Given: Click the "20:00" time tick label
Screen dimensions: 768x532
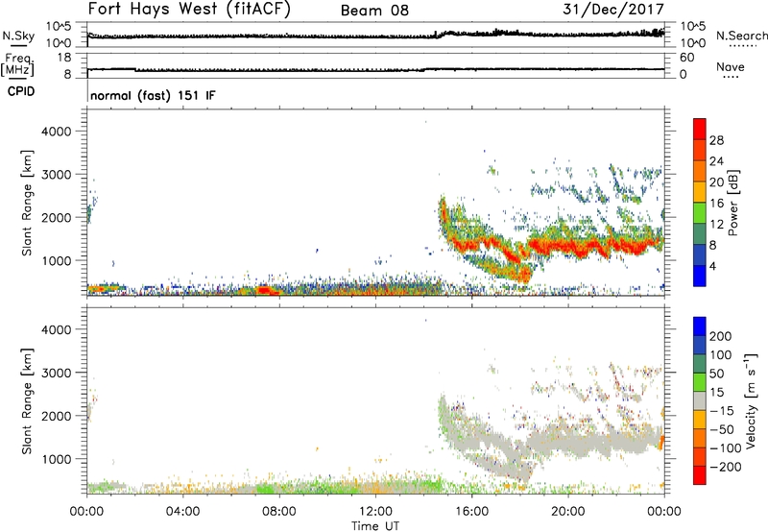Looking at the screenshot, I should tap(568, 512).
